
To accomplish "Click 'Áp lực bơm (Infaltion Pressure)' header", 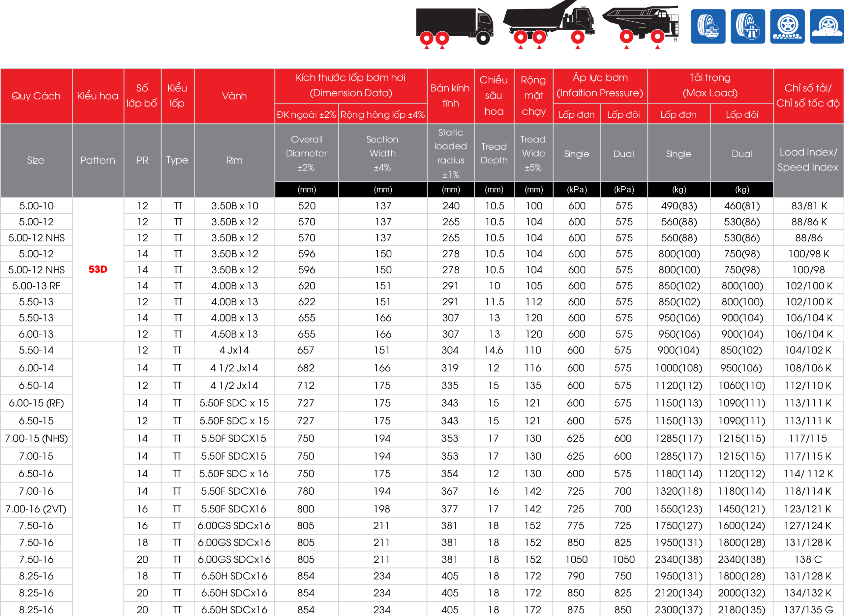I will [x=600, y=85].
